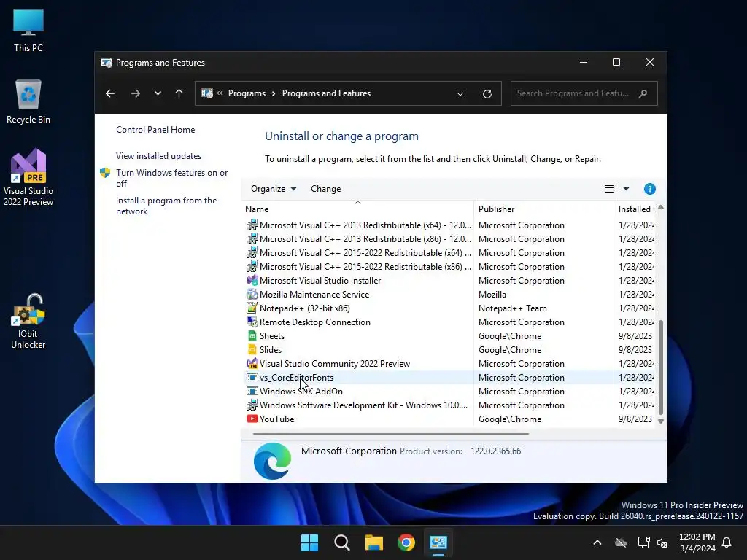Open File Explorer from the taskbar
The image size is (747, 560).
click(x=374, y=542)
